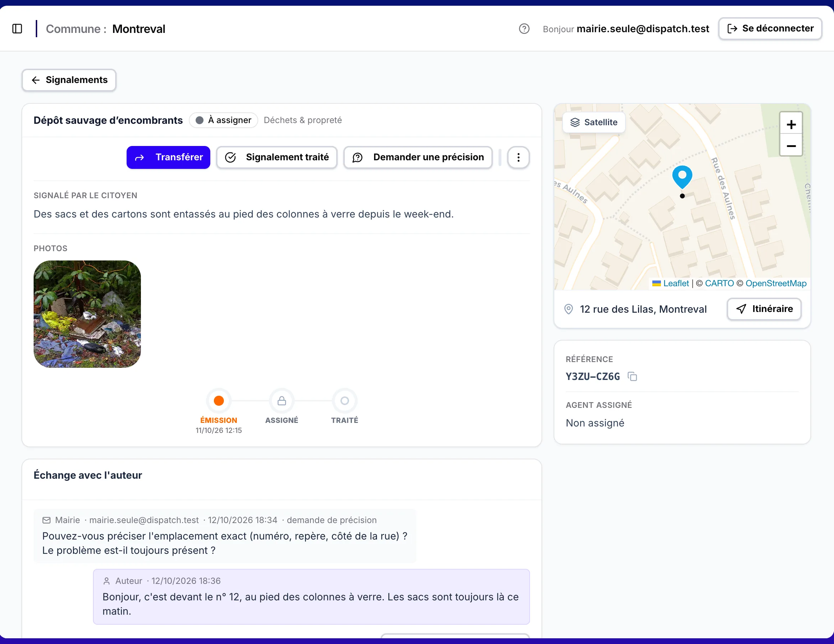This screenshot has width=834, height=644.
Task: Click the Émission step marker
Action: [219, 401]
